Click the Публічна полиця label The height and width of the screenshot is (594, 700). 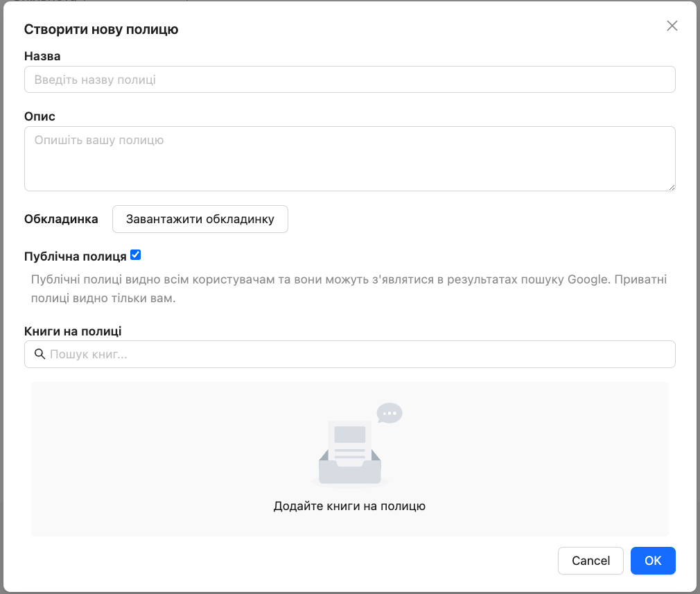point(76,256)
